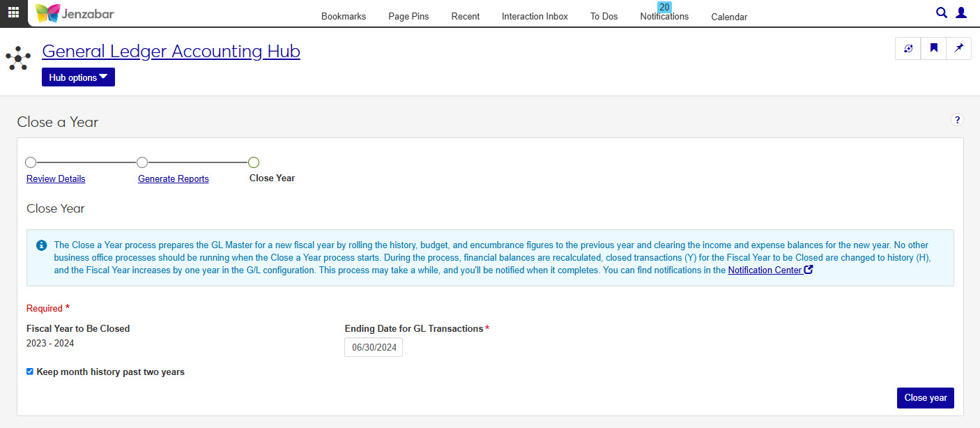The width and height of the screenshot is (980, 428).
Task: Click external link icon after Notification Center
Action: (x=809, y=270)
